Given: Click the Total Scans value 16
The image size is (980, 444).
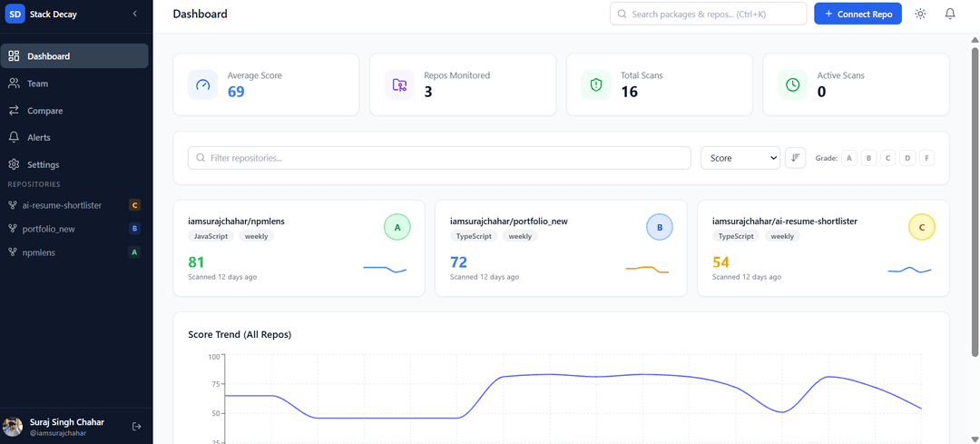Looking at the screenshot, I should [x=630, y=92].
